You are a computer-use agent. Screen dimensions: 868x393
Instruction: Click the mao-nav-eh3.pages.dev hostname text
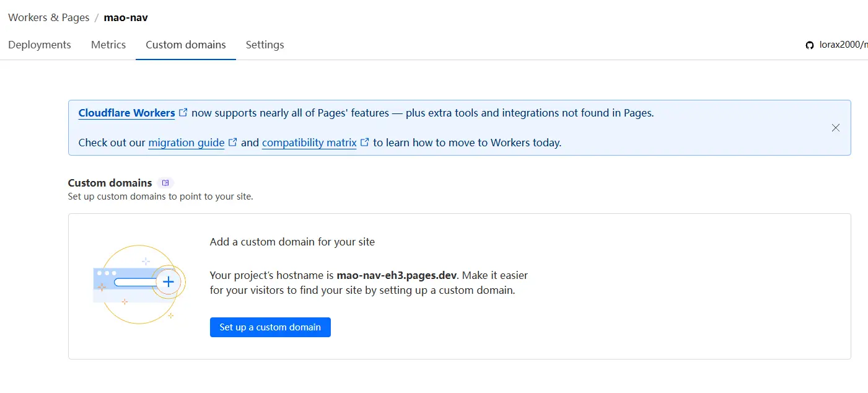pos(397,275)
